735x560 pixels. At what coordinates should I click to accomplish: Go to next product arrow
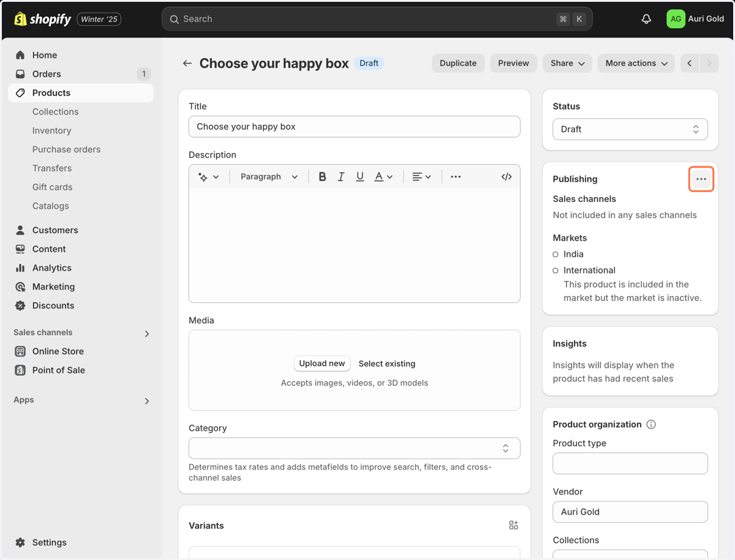pyautogui.click(x=709, y=63)
